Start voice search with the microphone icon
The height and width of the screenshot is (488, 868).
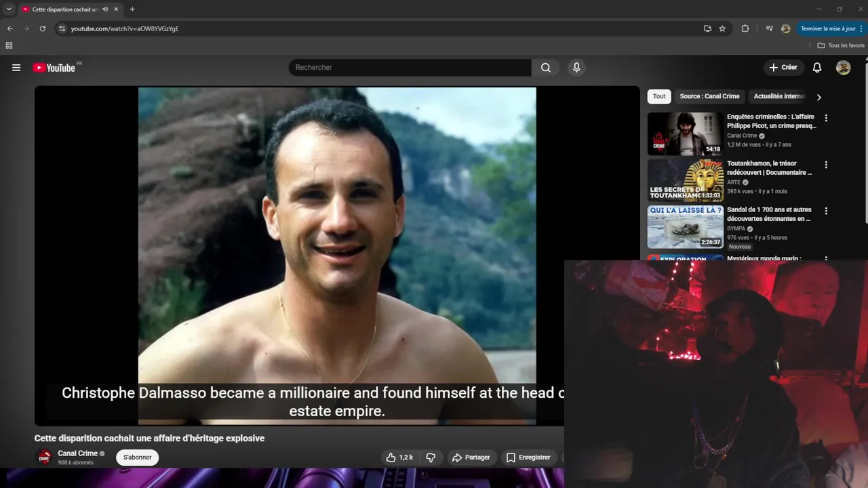576,68
